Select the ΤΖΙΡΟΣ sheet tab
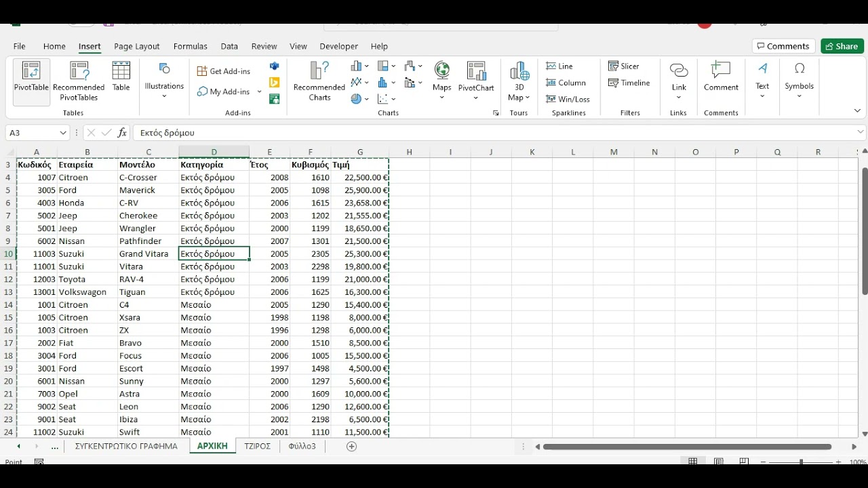868x488 pixels. [258, 446]
